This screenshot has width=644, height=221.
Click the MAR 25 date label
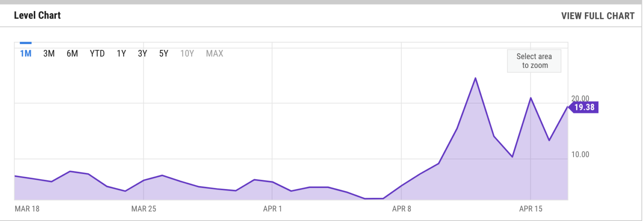(x=144, y=208)
